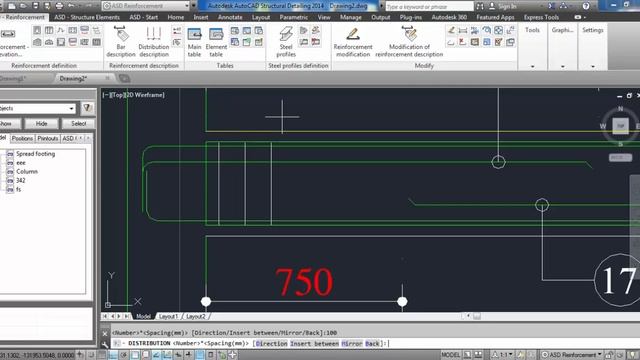Click the first small table icon beside Element table

point(235,31)
